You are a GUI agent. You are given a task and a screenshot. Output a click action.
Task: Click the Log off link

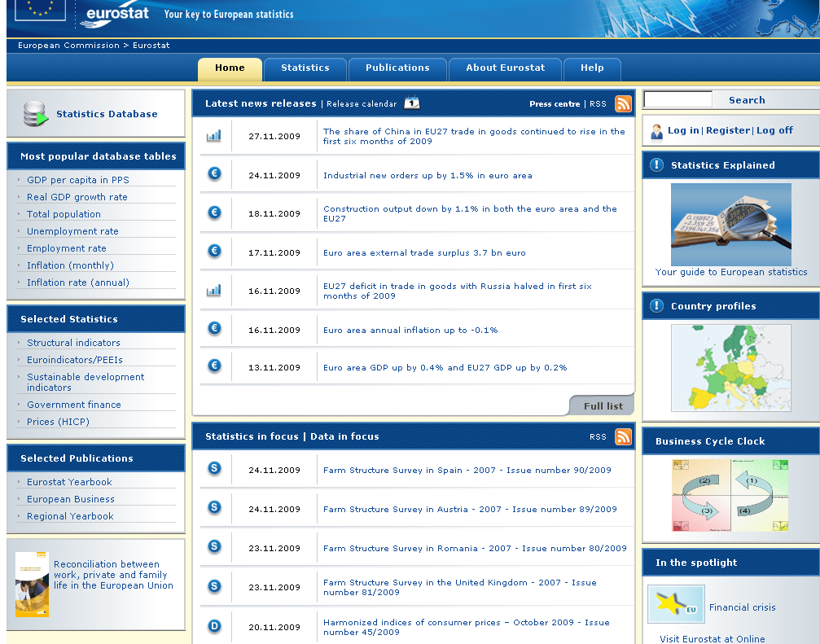coord(774,130)
